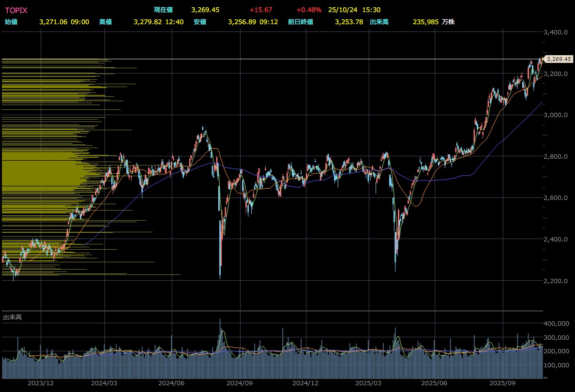Select the opening price 3,271.06

tap(54, 22)
